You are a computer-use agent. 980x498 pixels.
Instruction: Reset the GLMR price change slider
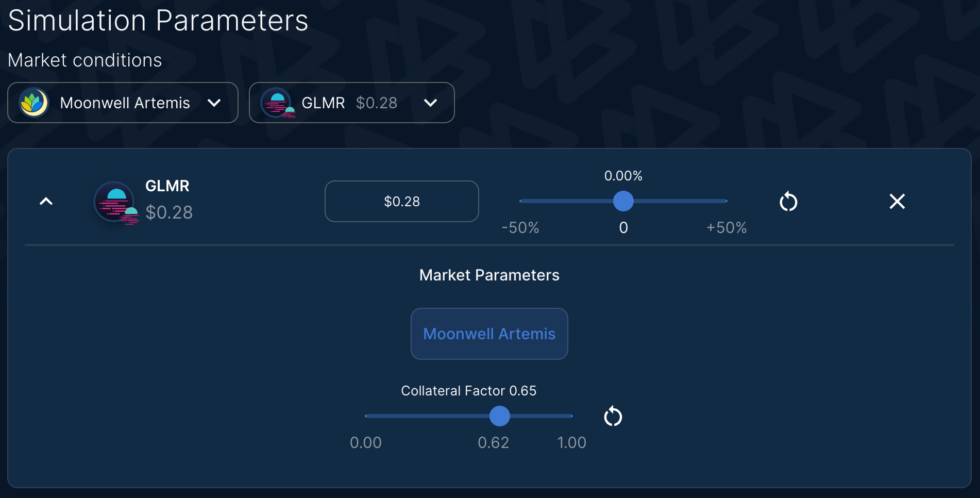[788, 202]
